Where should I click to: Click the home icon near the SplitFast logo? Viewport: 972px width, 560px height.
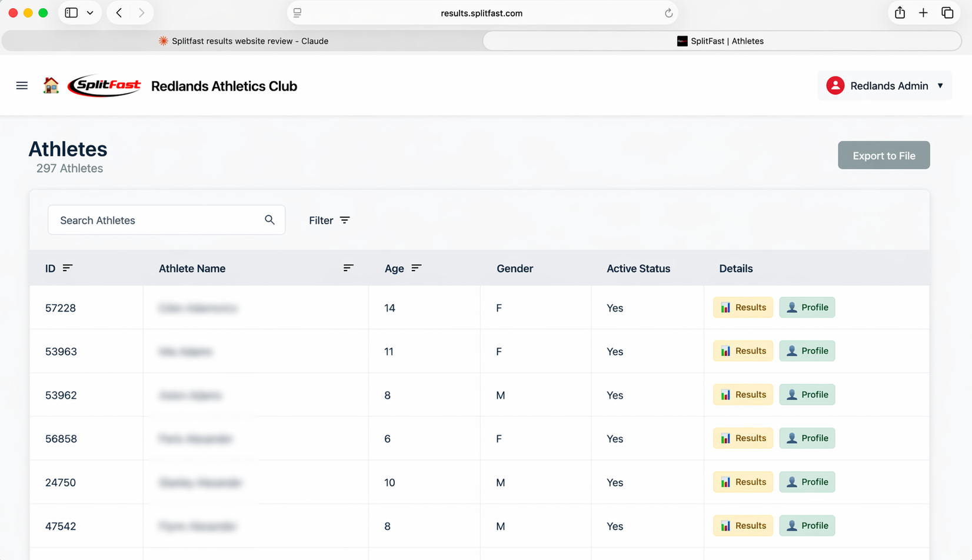tap(51, 85)
